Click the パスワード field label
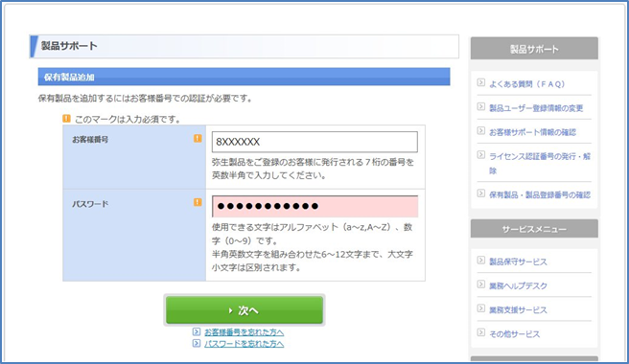629x364 pixels. point(90,204)
